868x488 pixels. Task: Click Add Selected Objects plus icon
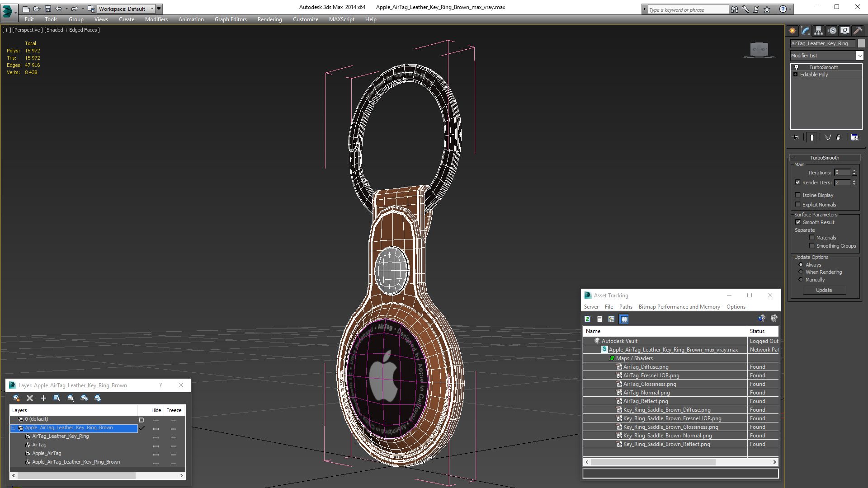[43, 398]
